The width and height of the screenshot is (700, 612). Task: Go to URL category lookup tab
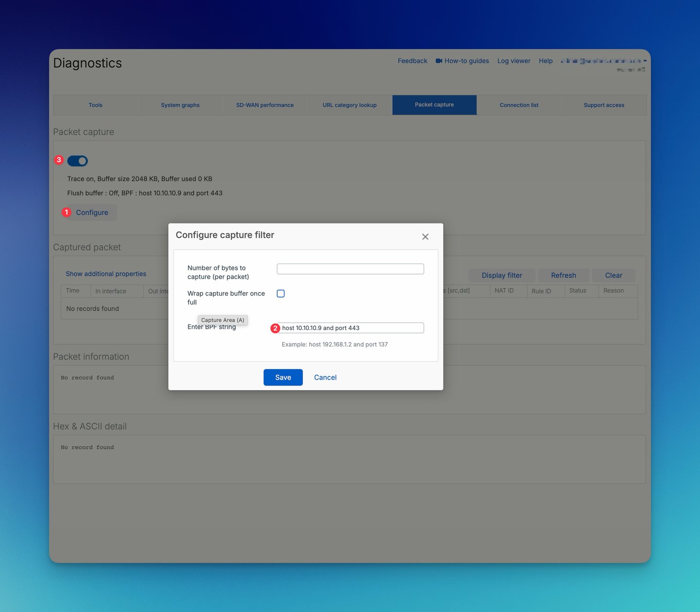point(350,105)
